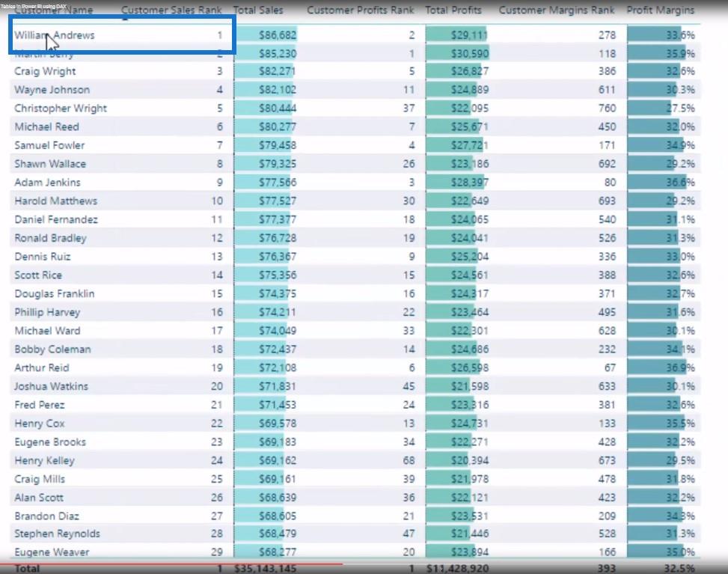Select customer Douglas Franklin
Image resolution: width=728 pixels, height=574 pixels.
point(55,294)
